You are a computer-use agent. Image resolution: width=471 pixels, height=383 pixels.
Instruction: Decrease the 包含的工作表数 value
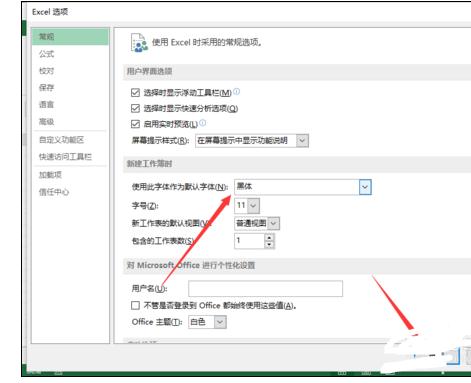point(269,245)
